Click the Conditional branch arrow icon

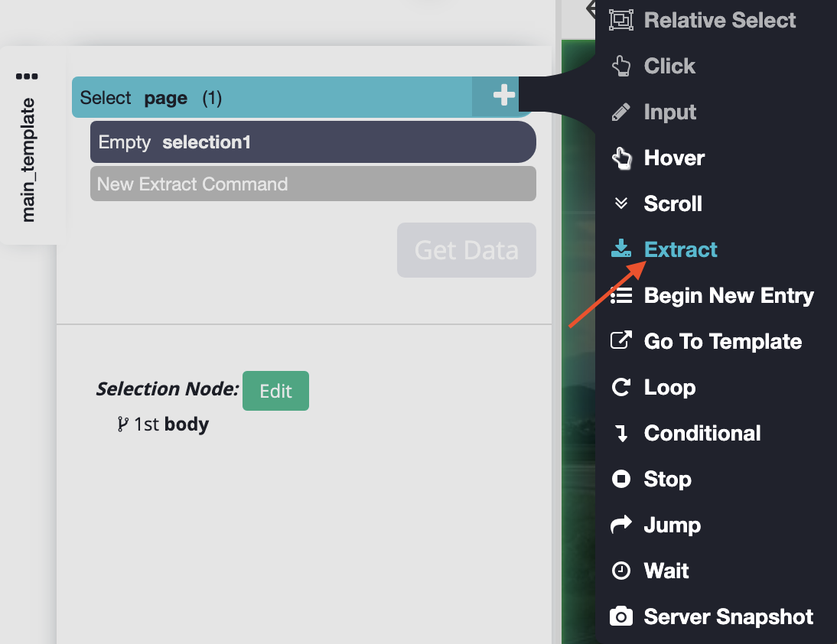[x=621, y=434]
